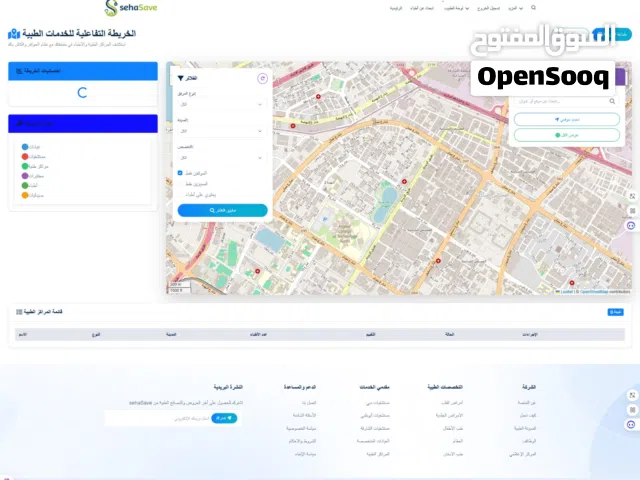Open 'اتصل بنا' under footer support column
This screenshot has width=640, height=480.
tap(309, 403)
